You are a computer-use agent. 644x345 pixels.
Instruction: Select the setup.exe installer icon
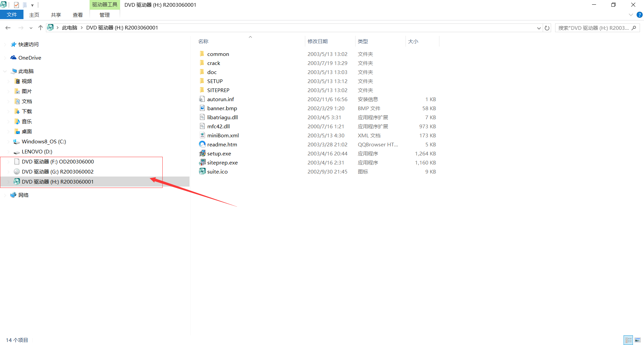[202, 153]
